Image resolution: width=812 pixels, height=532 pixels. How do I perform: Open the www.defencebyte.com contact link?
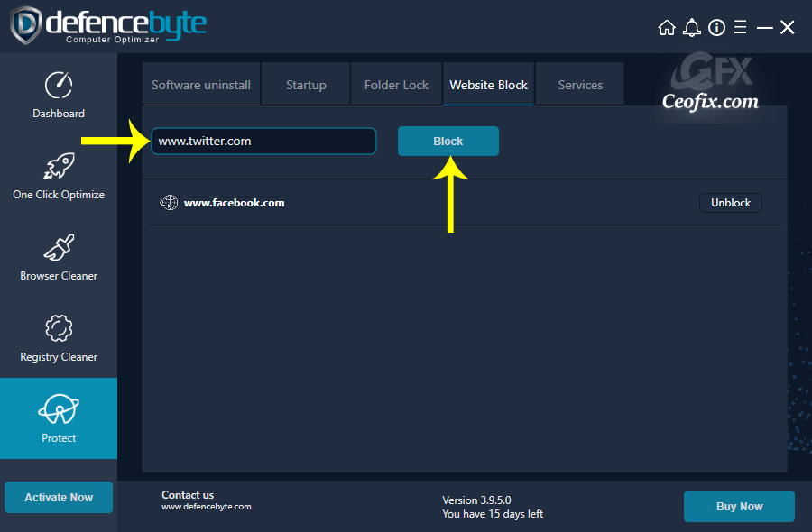click(206, 507)
